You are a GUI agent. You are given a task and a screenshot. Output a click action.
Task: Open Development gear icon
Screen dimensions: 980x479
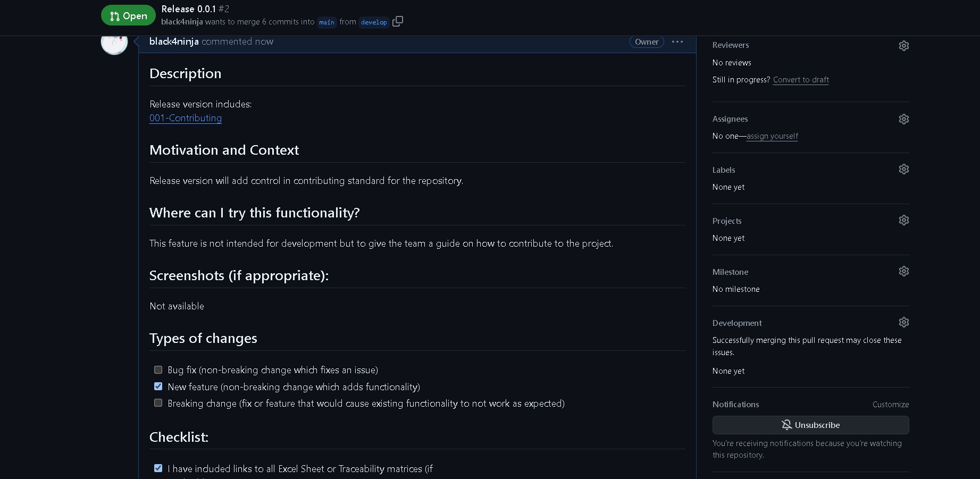coord(903,322)
